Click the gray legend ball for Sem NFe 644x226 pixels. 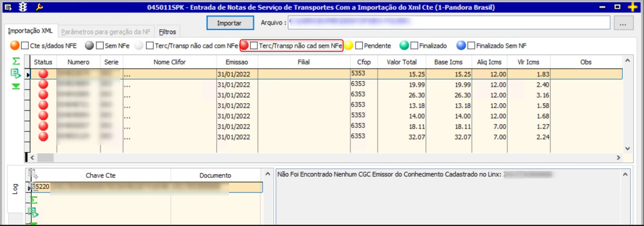[x=89, y=46]
